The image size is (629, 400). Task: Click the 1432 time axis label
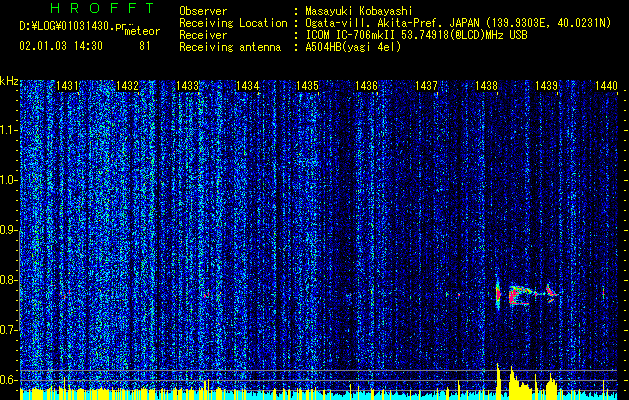[127, 86]
